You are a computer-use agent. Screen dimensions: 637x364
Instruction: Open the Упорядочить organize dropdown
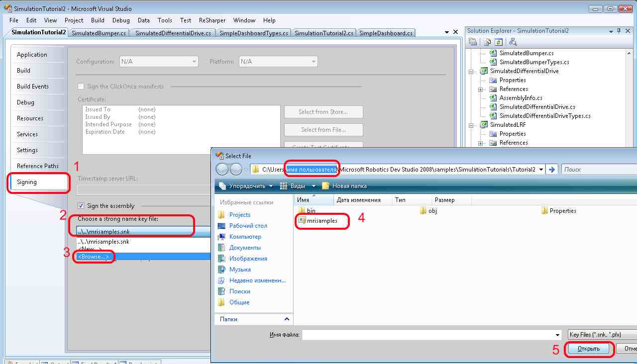click(x=245, y=186)
